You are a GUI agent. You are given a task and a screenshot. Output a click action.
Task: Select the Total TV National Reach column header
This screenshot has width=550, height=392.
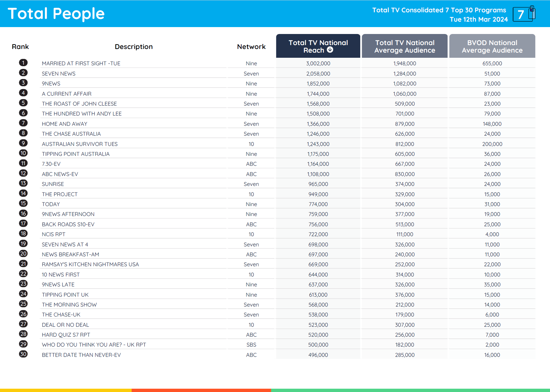tap(318, 46)
